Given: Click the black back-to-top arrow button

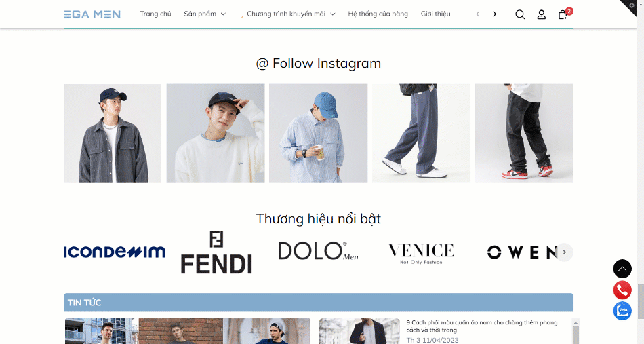Looking at the screenshot, I should (x=622, y=269).
